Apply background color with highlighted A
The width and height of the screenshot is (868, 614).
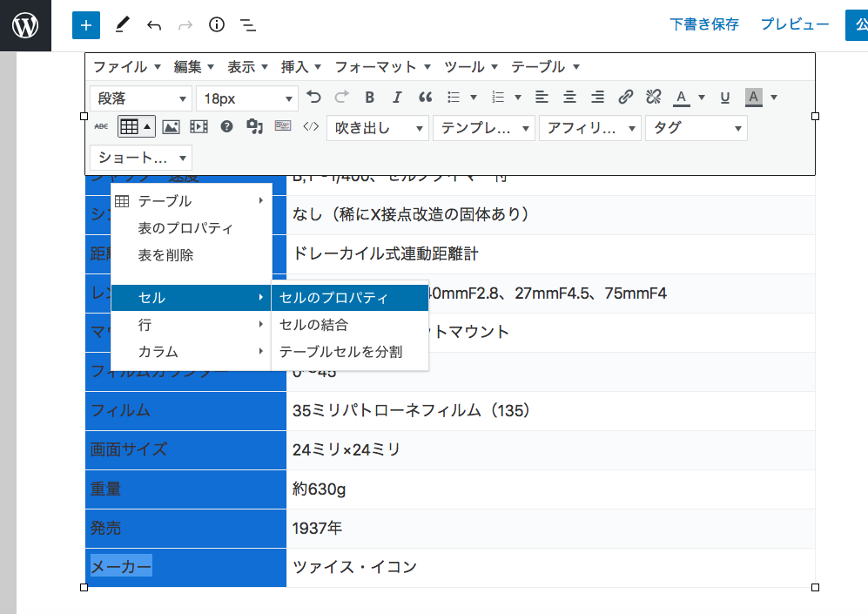(753, 98)
